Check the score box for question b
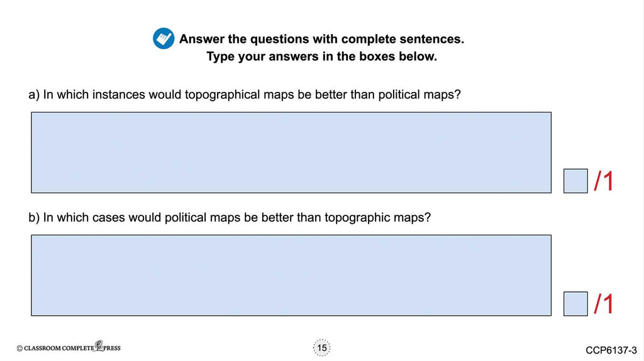This screenshot has width=644, height=361. [575, 304]
